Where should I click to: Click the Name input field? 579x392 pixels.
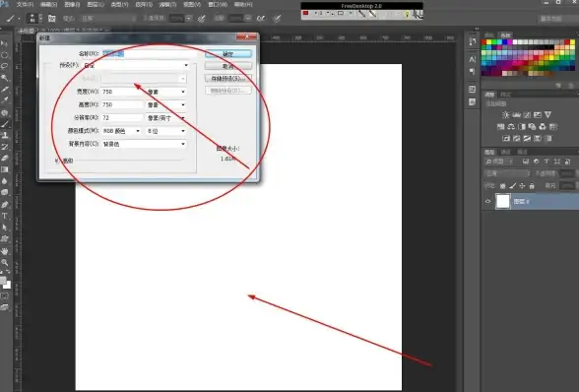tap(150, 54)
